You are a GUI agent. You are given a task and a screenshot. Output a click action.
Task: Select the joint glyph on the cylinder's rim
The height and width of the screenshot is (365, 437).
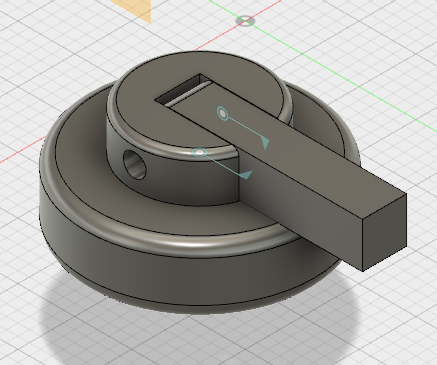[200, 152]
